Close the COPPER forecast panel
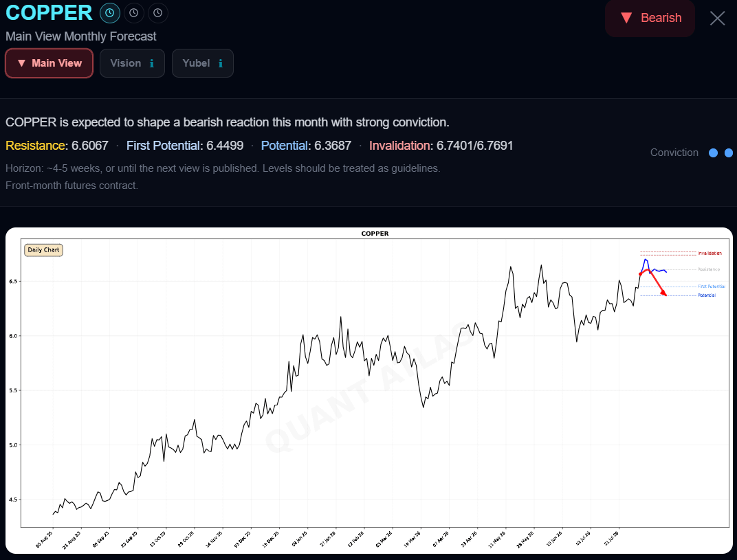 coord(717,19)
